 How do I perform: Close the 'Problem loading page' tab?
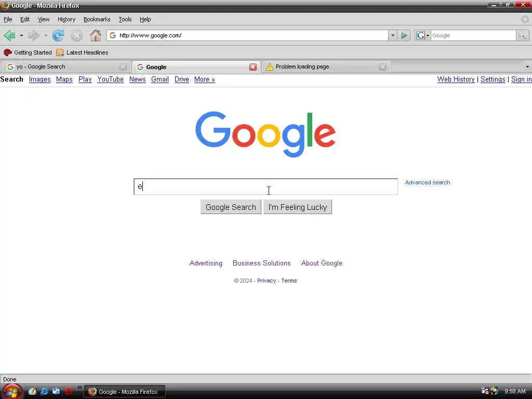coord(383,67)
